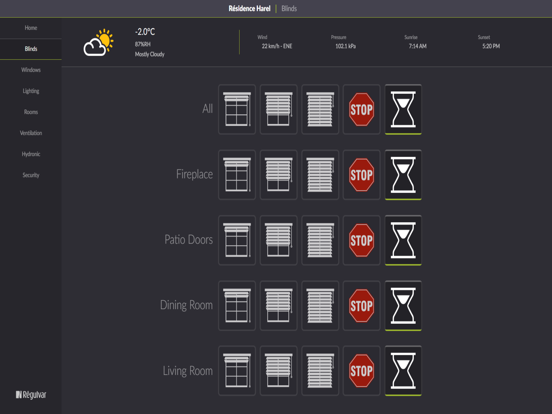Viewport: 552px width, 414px height.
Task: Stop the Living Room blinds
Action: click(x=362, y=371)
